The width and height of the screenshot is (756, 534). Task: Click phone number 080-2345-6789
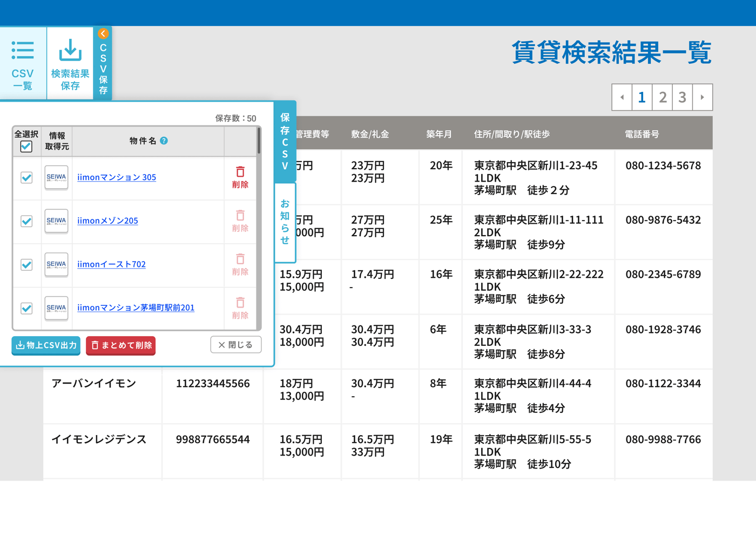(x=663, y=275)
